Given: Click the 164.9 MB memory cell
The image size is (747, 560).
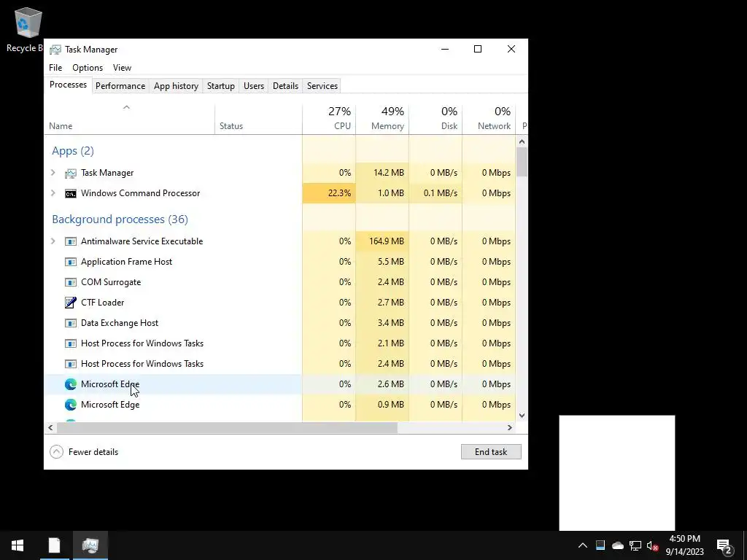Looking at the screenshot, I should [x=382, y=241].
